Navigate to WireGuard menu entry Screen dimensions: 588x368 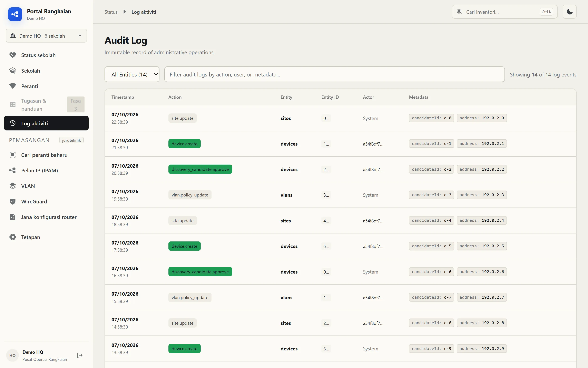(46, 202)
